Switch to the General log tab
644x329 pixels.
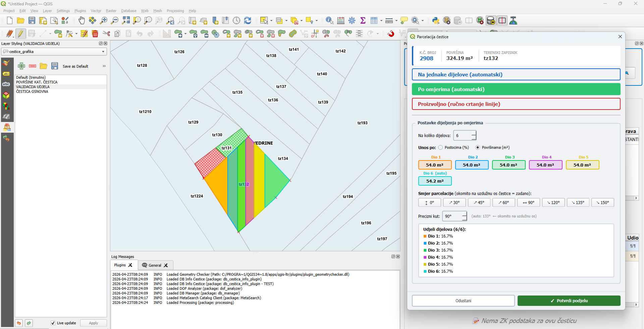[155, 265]
